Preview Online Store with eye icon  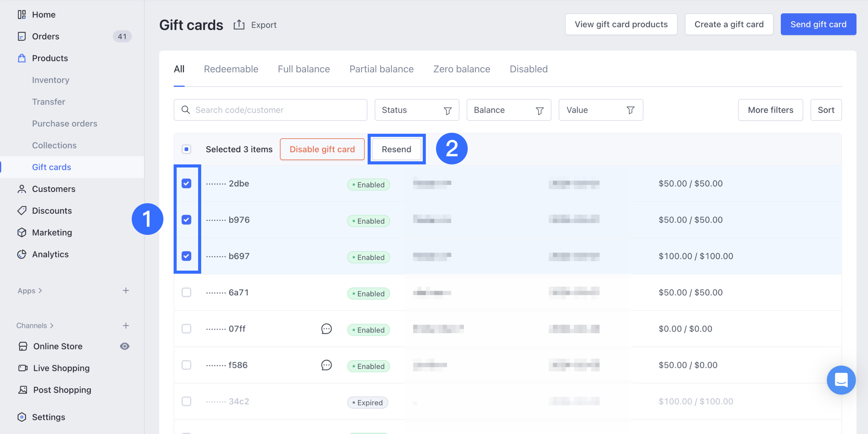coord(125,346)
